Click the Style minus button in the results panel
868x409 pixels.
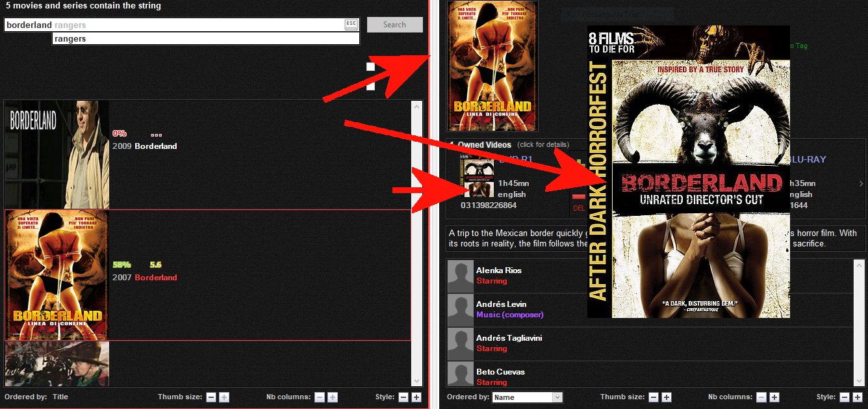(403, 397)
